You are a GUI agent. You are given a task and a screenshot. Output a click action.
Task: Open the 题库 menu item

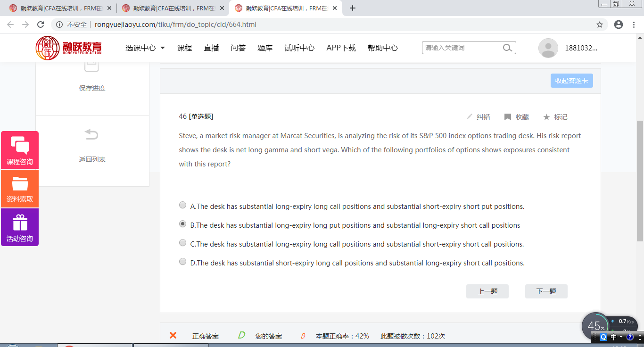(x=265, y=48)
